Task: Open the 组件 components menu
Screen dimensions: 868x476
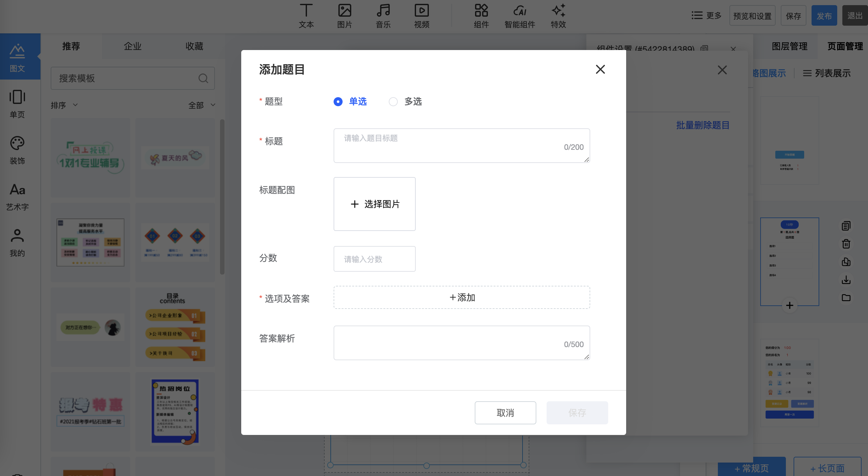Action: point(481,16)
